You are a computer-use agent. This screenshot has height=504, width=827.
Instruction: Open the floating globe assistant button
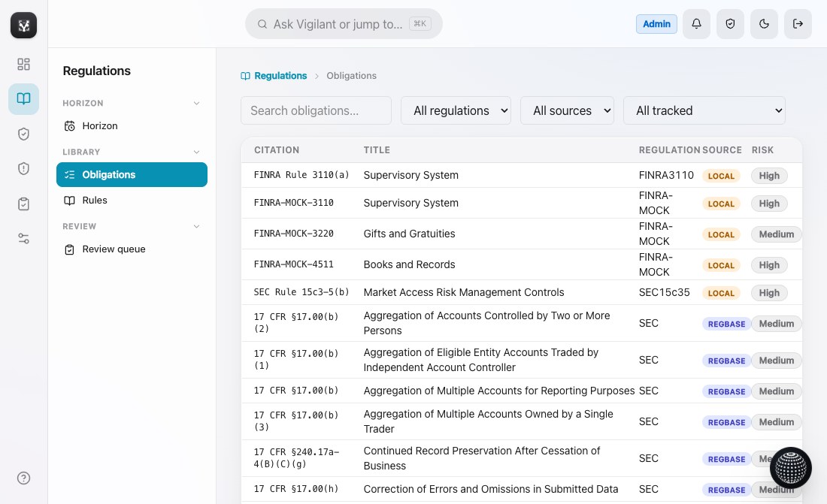(791, 468)
